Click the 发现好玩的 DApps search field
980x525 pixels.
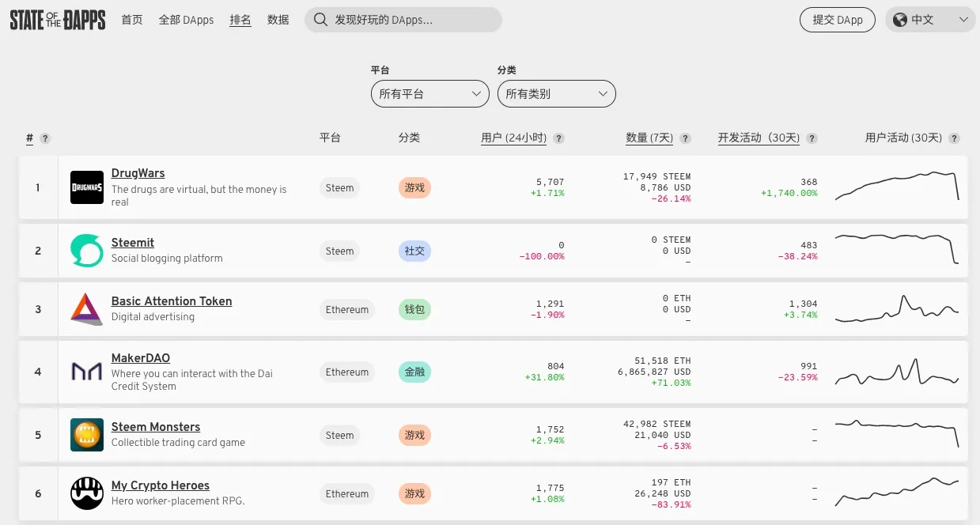pyautogui.click(x=403, y=20)
